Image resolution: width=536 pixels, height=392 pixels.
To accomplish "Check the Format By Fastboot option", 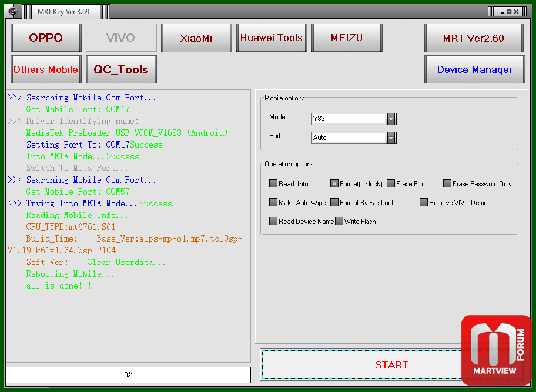I will (334, 202).
